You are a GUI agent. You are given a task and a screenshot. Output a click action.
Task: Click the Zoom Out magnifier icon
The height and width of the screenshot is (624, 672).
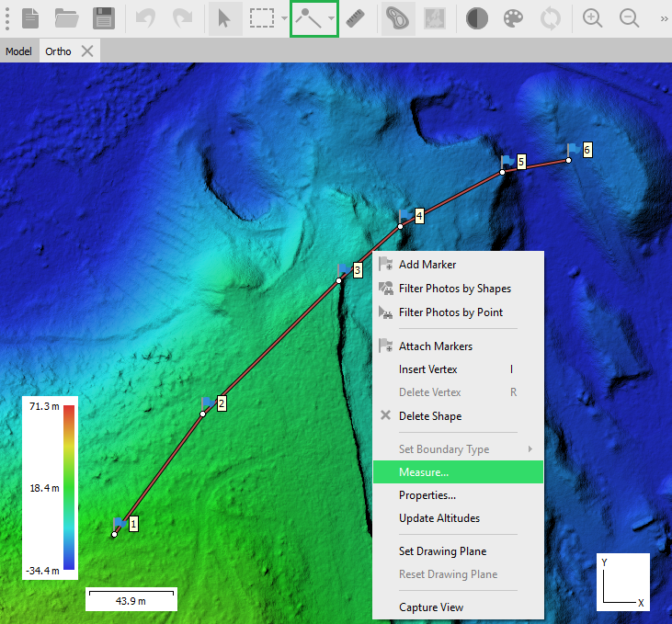[x=630, y=17]
